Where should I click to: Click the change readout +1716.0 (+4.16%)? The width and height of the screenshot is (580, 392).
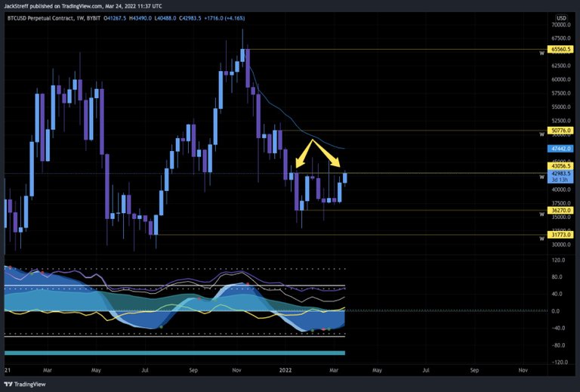(224, 18)
